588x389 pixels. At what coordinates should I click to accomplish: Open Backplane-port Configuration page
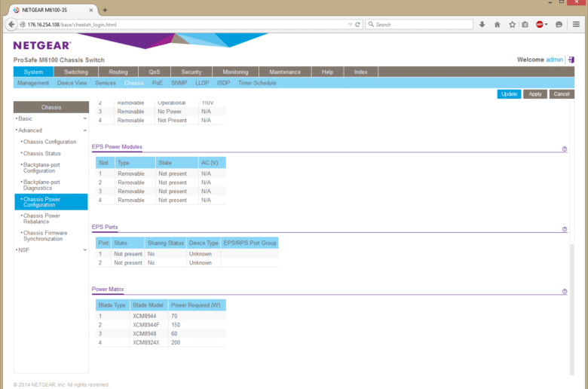click(41, 167)
